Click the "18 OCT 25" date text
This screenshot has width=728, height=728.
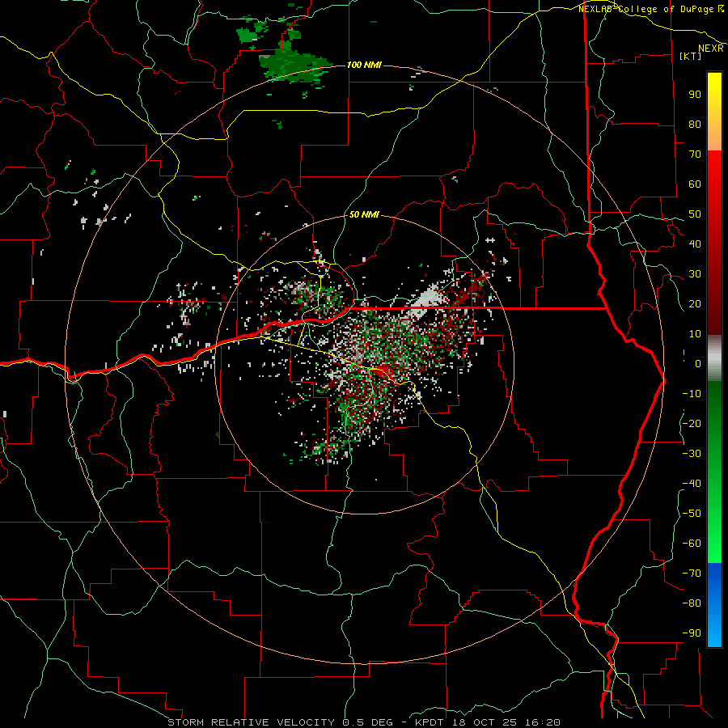point(483,722)
